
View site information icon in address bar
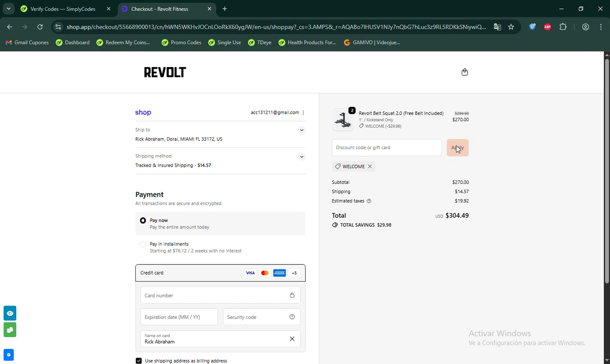[x=58, y=27]
